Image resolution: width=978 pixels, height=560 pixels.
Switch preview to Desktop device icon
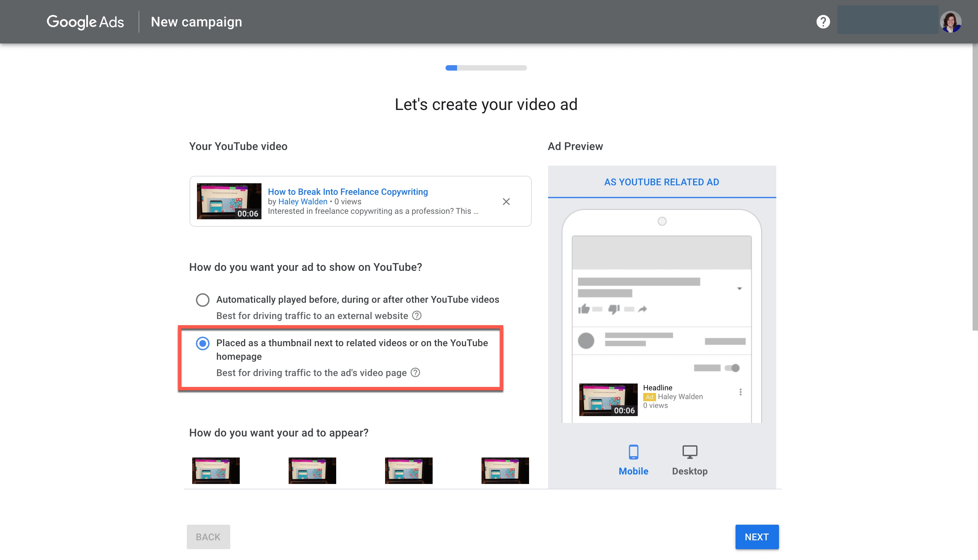(689, 452)
